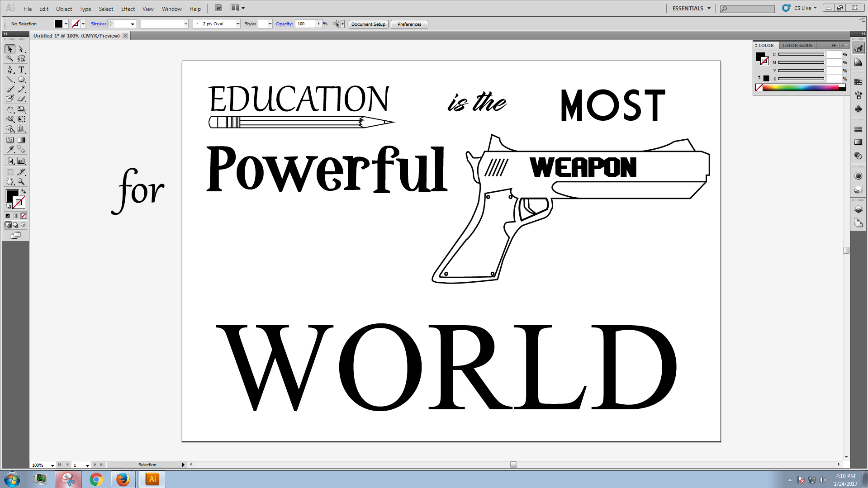Click the Preferences button
Screen dimensions: 868x488
click(x=409, y=24)
